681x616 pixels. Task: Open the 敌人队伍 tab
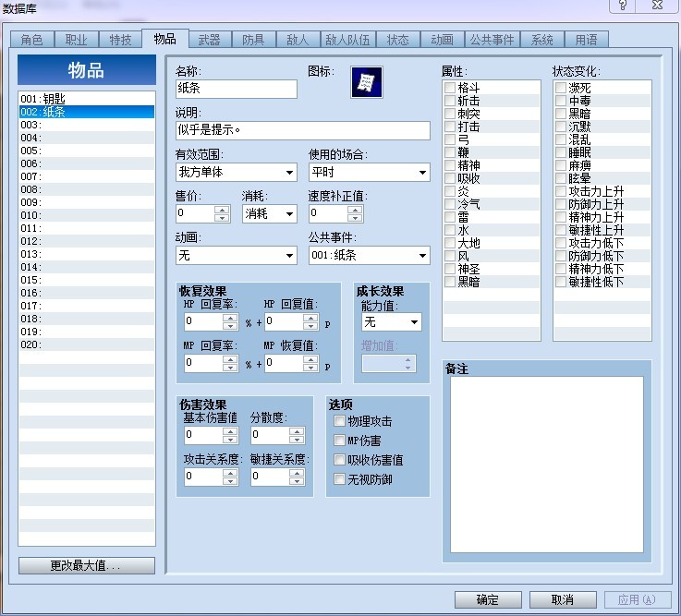[x=347, y=40]
